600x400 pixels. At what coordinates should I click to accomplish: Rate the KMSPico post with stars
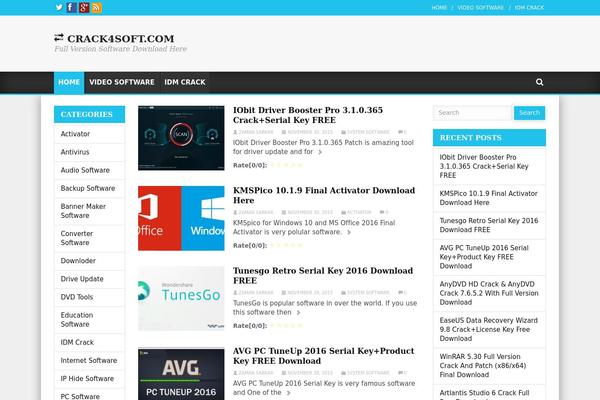pyautogui.click(x=287, y=245)
